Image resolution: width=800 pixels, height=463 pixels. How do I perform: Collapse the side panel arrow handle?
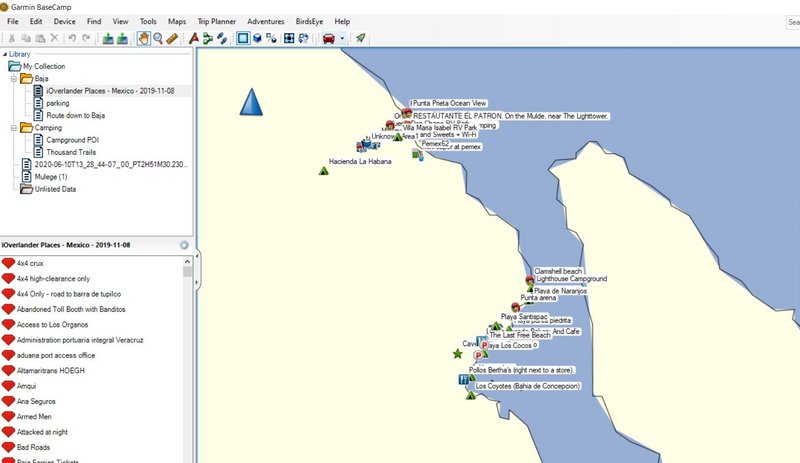[197, 256]
